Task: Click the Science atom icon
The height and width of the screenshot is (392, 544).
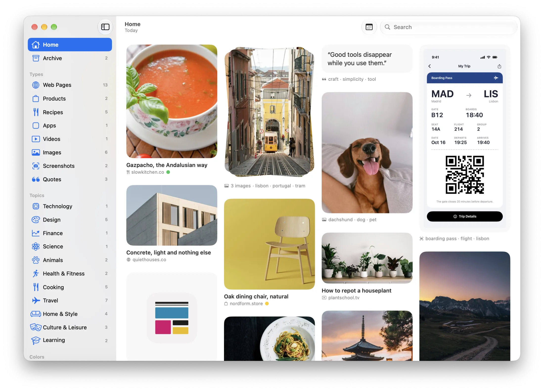Action: 36,247
